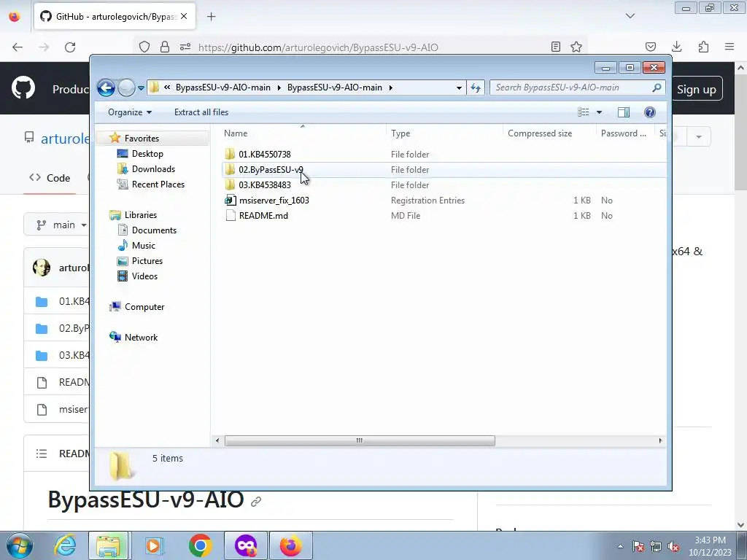Sort by the Type column header
The height and width of the screenshot is (560, 747).
click(x=444, y=134)
